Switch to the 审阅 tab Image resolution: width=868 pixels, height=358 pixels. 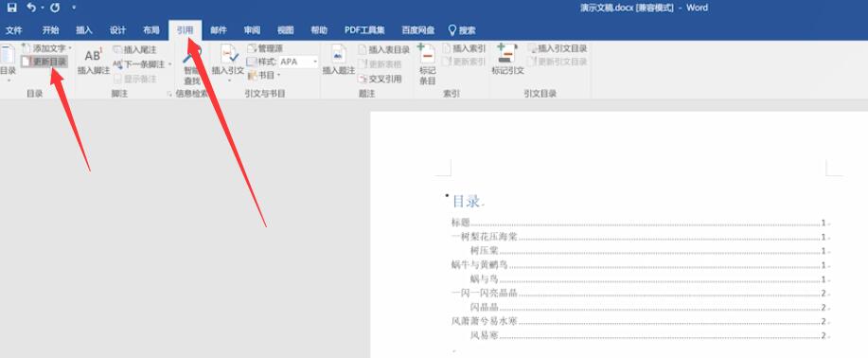tap(252, 30)
